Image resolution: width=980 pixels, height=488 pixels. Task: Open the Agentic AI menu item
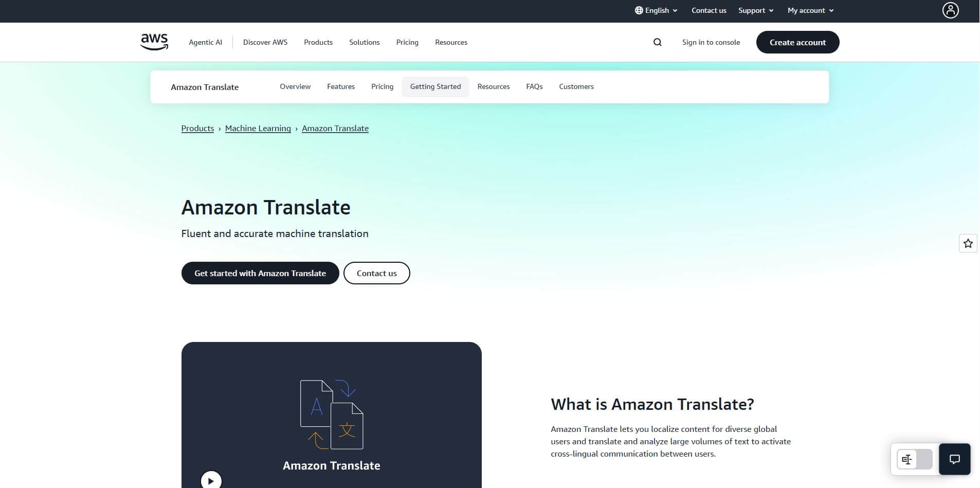point(205,42)
